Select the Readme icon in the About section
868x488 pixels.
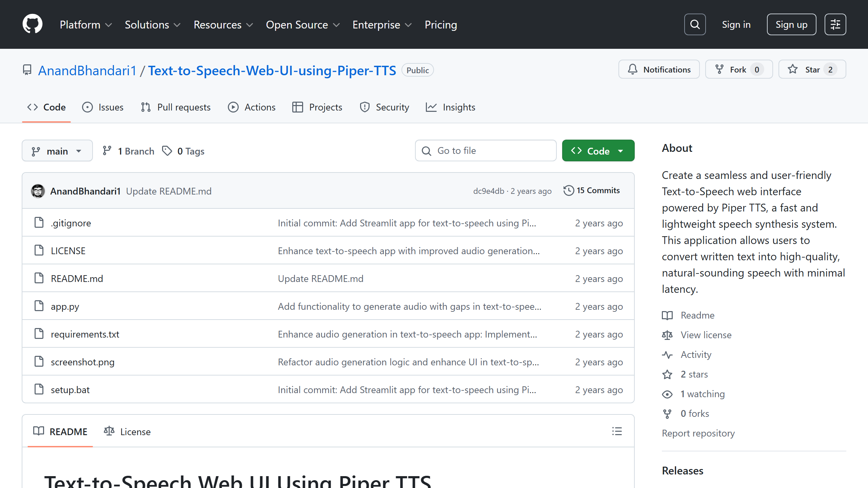coord(667,315)
